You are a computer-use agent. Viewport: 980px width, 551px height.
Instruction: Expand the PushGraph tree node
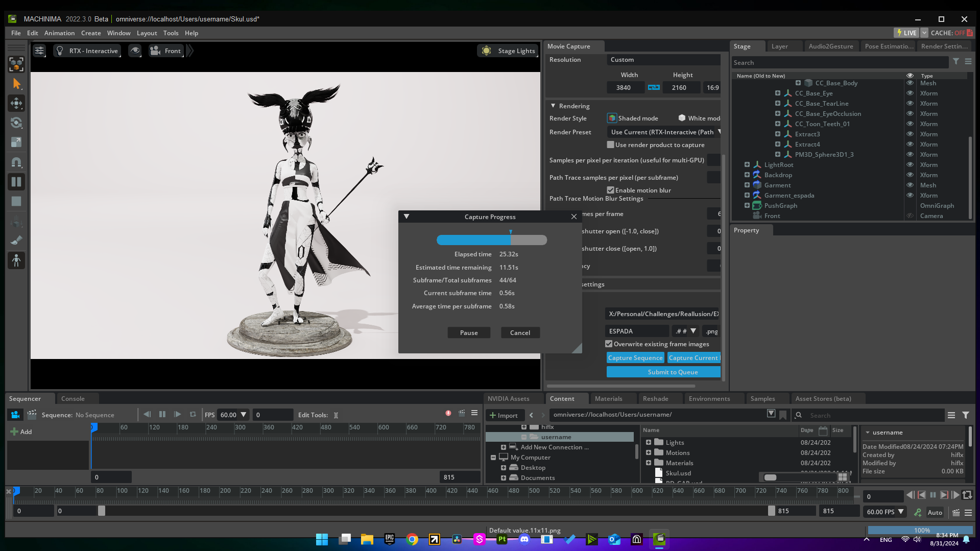[x=747, y=205]
